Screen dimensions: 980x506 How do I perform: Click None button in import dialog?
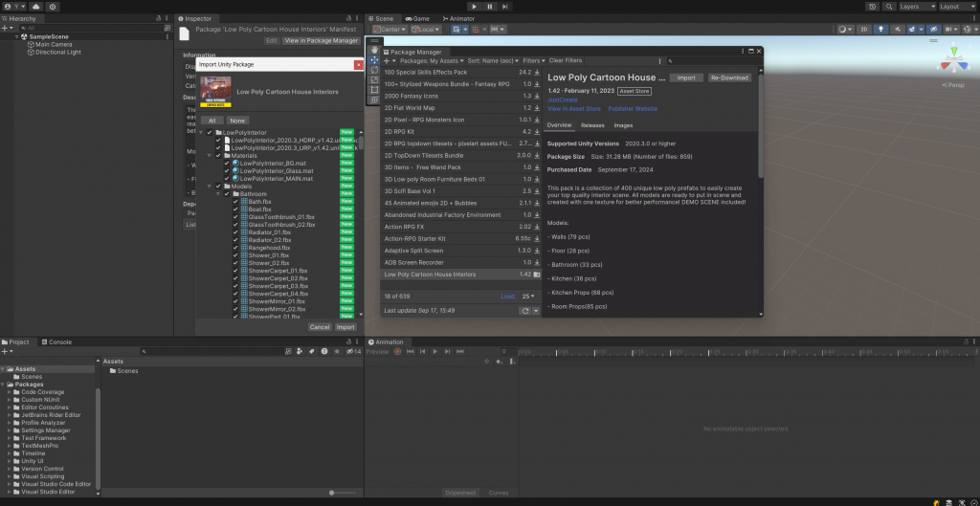click(x=237, y=121)
